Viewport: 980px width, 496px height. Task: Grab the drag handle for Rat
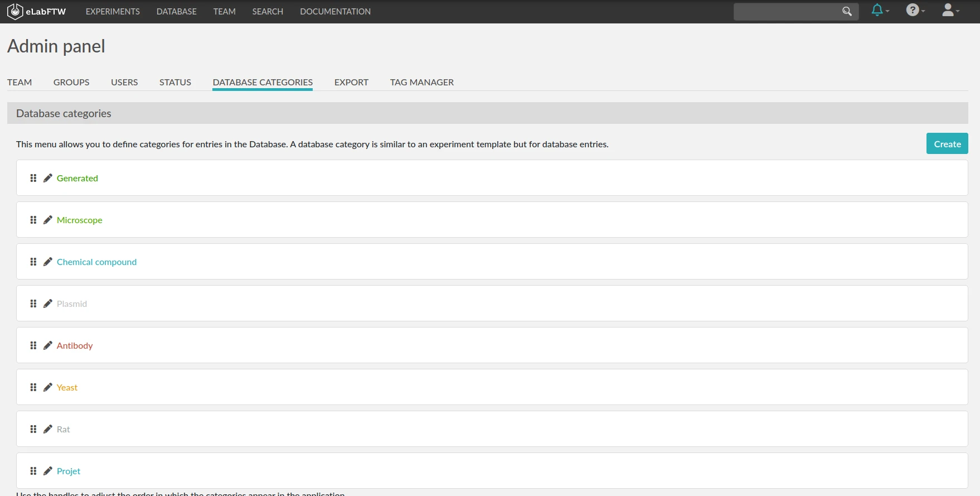coord(33,429)
